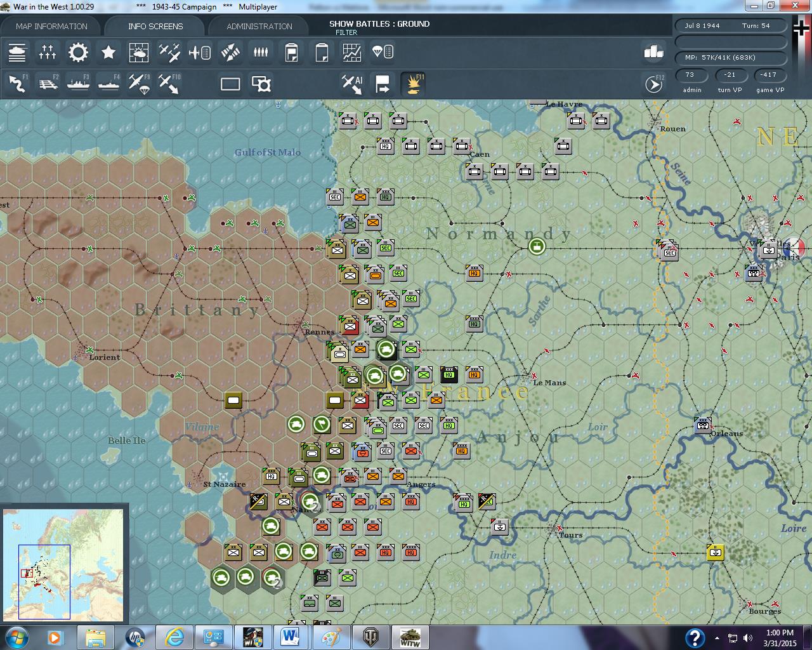Click the crossed aircraft air execution icon
Viewport: 812px width, 650px height.
click(230, 52)
